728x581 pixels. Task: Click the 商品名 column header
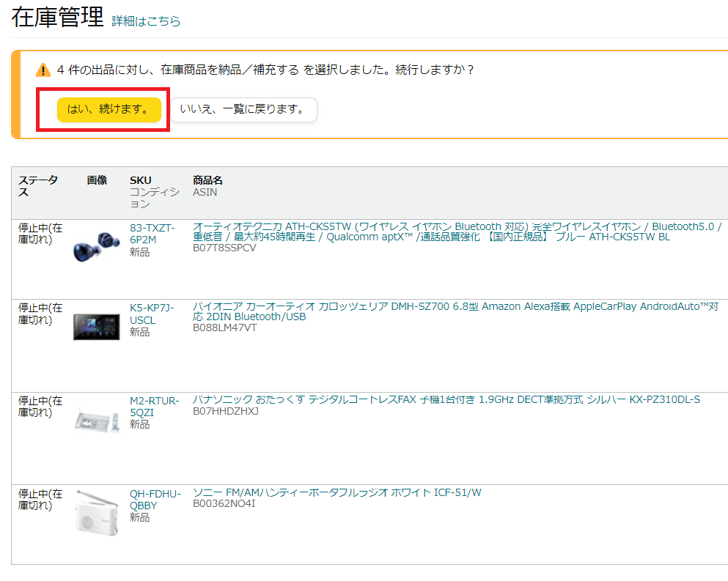207,180
